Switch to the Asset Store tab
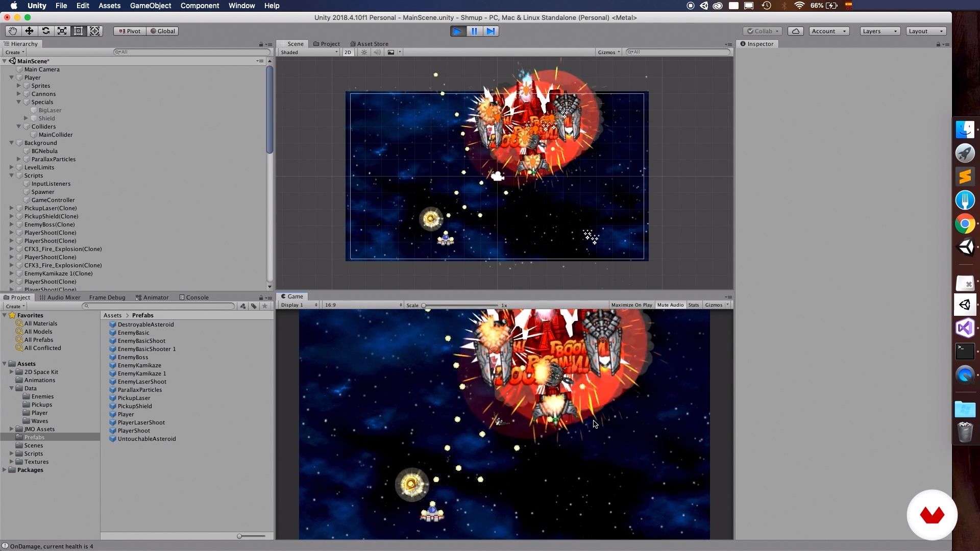This screenshot has height=551, width=980. 369,44
